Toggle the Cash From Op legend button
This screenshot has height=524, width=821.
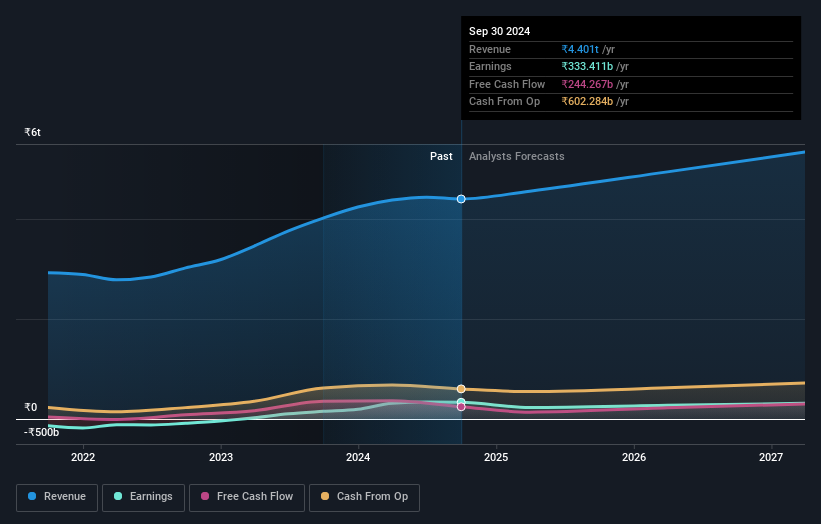(364, 497)
